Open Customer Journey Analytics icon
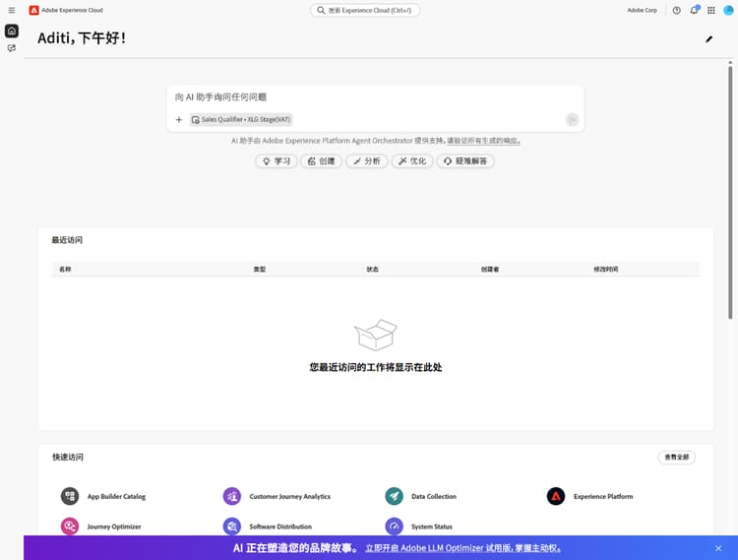The width and height of the screenshot is (738, 560). pyautogui.click(x=231, y=496)
